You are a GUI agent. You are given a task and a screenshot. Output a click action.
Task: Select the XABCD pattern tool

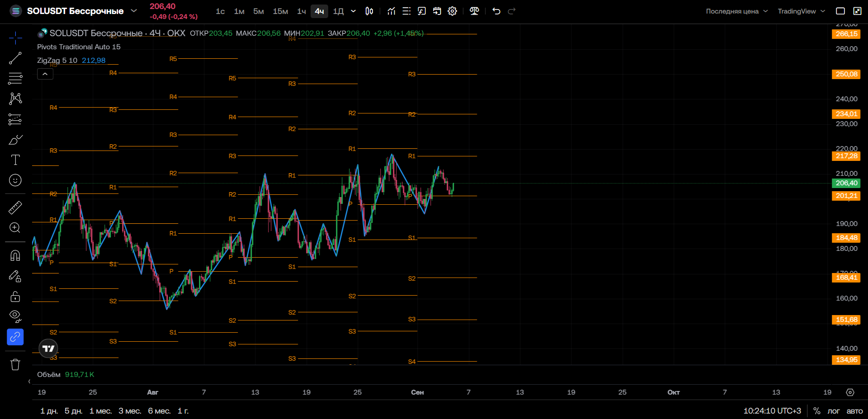(x=15, y=99)
